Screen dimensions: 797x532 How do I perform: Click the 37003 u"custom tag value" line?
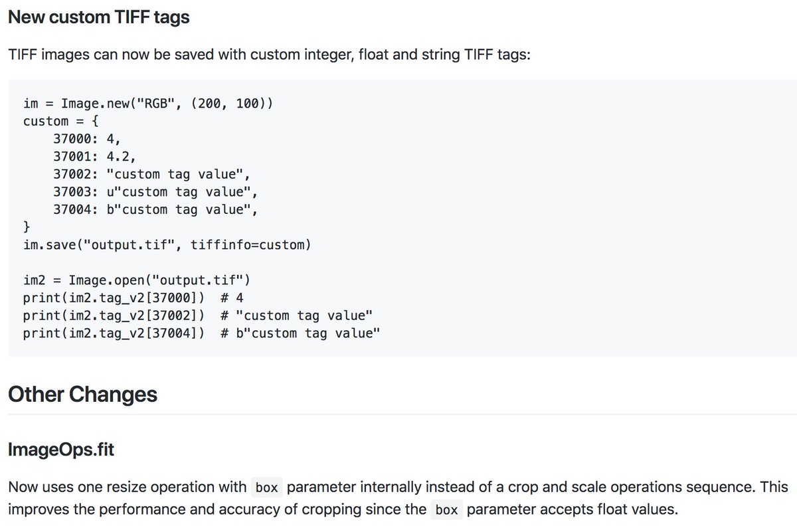pyautogui.click(x=155, y=192)
